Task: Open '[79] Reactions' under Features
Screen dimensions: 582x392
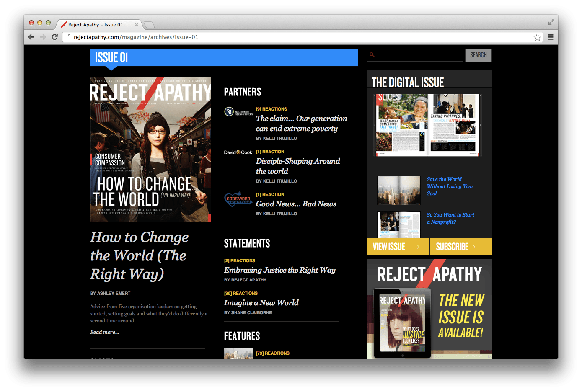Action: pyautogui.click(x=273, y=353)
